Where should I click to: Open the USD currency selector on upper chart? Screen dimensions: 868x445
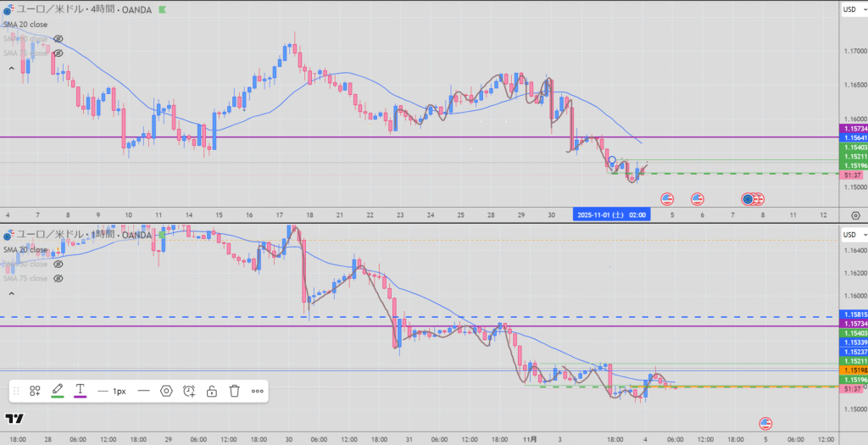click(851, 9)
